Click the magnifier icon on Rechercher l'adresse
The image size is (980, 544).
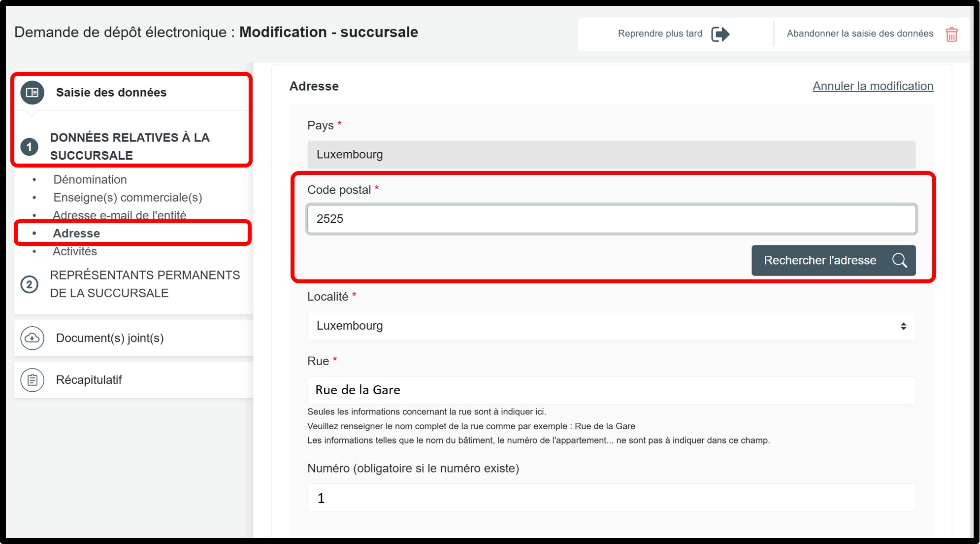pyautogui.click(x=899, y=260)
